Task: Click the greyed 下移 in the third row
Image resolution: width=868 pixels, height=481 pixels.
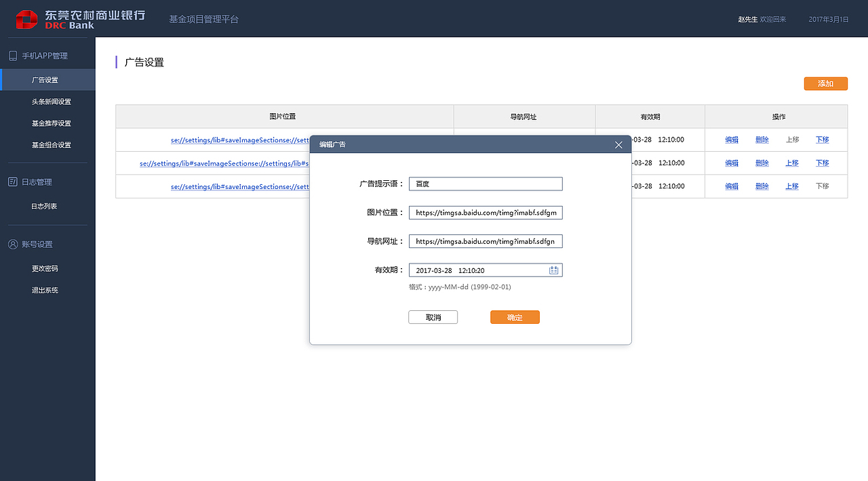Action: point(823,186)
